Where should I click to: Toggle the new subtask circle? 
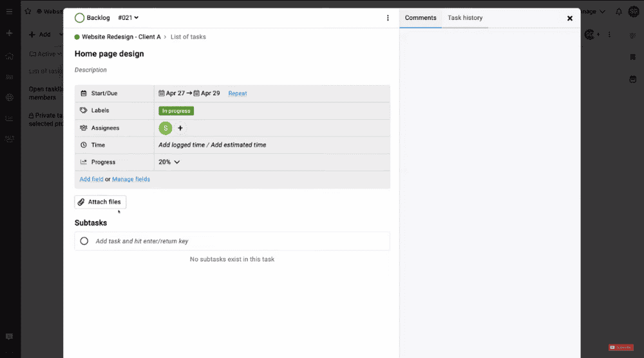pos(84,241)
